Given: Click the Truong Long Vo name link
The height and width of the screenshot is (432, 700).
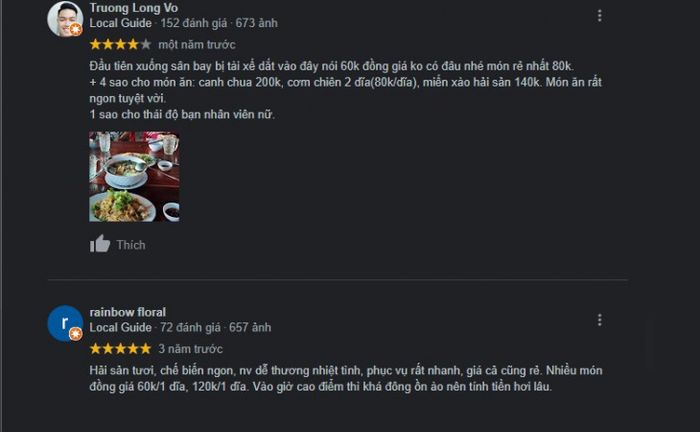Looking at the screenshot, I should (x=133, y=8).
